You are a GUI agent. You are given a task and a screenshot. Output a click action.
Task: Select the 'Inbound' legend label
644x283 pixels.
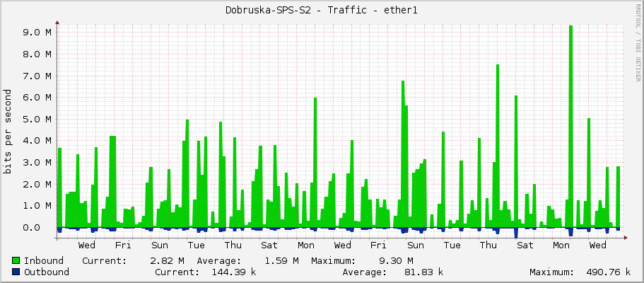pos(44,261)
